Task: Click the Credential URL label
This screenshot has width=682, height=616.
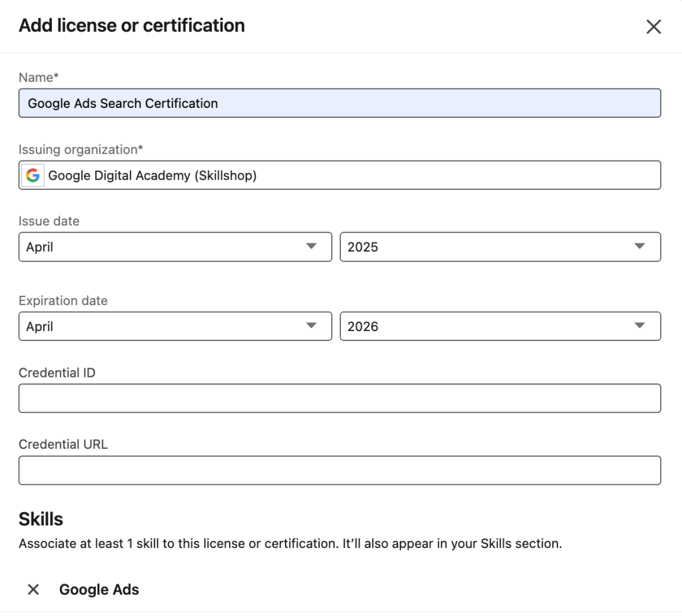Action: click(x=63, y=444)
